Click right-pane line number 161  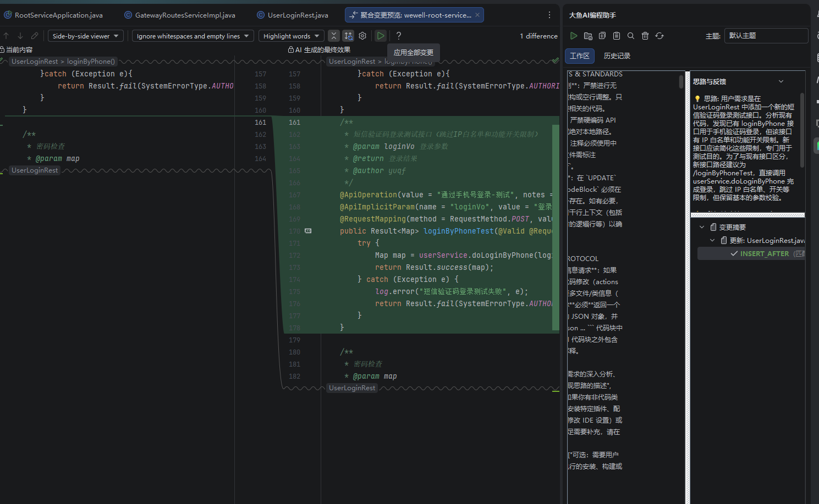pyautogui.click(x=294, y=123)
